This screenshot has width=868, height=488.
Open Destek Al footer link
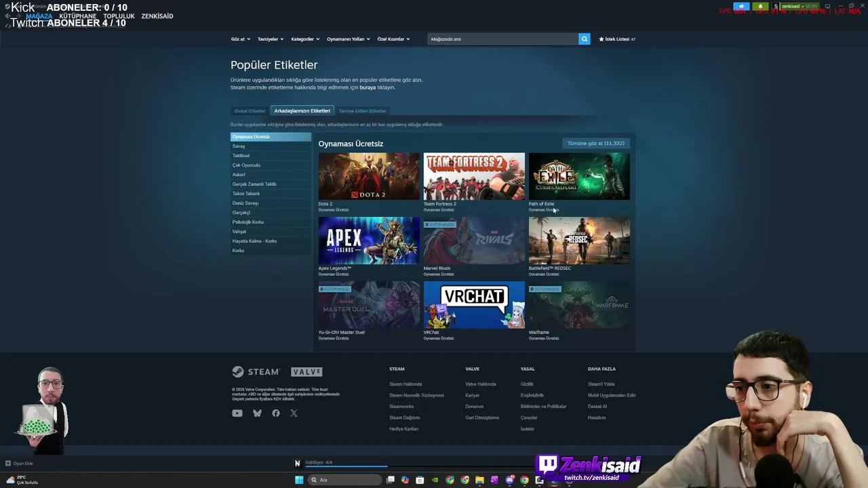[x=597, y=407]
